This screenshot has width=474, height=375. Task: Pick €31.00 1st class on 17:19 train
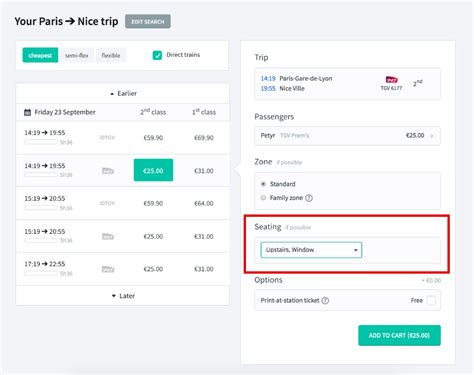click(x=204, y=269)
